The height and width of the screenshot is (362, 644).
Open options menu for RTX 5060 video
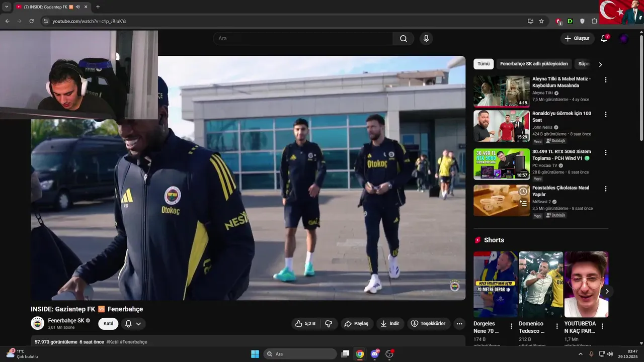coord(605,152)
